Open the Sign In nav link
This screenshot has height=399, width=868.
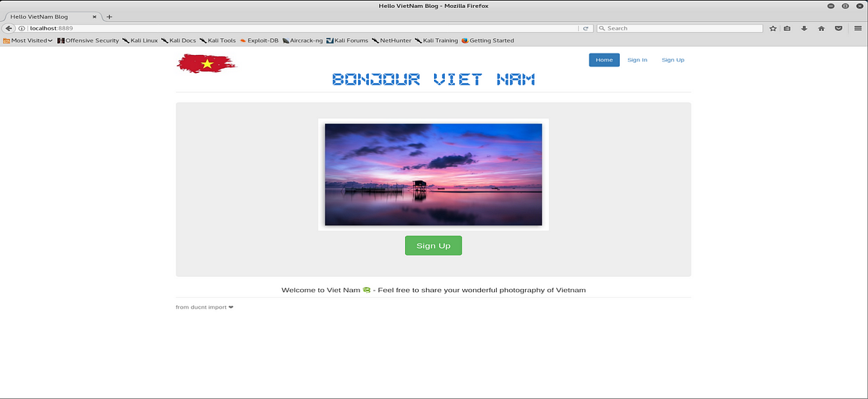[637, 60]
